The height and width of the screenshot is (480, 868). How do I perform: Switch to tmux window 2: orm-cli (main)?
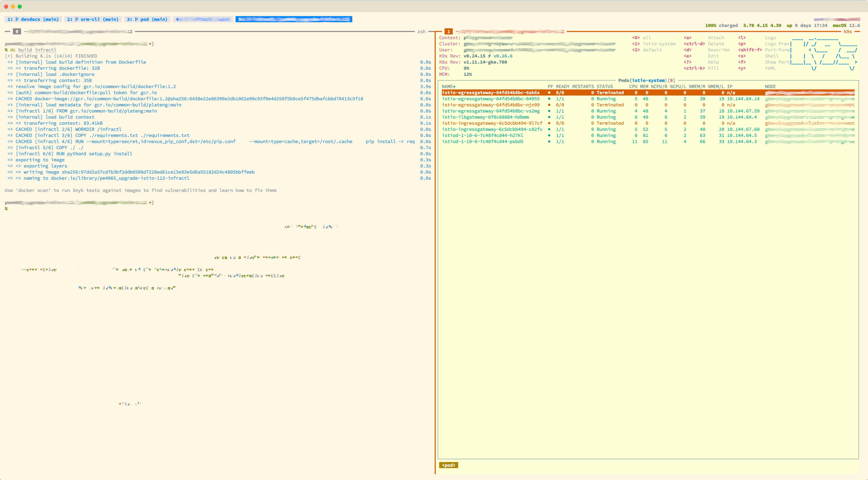pyautogui.click(x=93, y=19)
